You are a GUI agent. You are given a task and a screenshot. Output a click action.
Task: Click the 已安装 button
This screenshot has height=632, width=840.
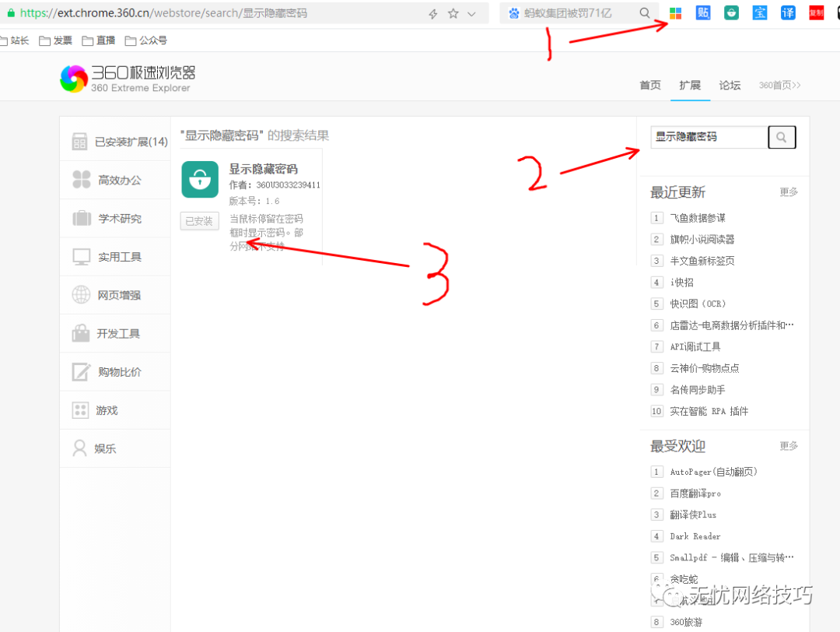point(199,221)
